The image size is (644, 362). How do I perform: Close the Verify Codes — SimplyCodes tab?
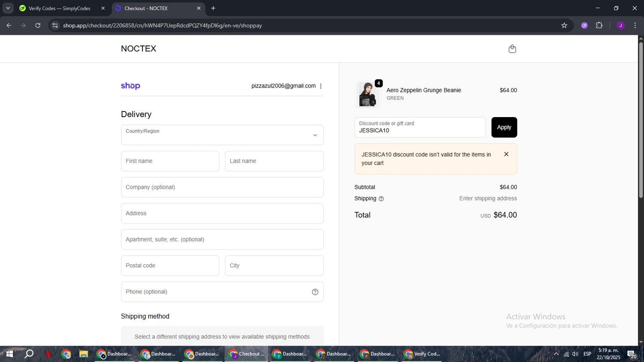click(x=103, y=8)
